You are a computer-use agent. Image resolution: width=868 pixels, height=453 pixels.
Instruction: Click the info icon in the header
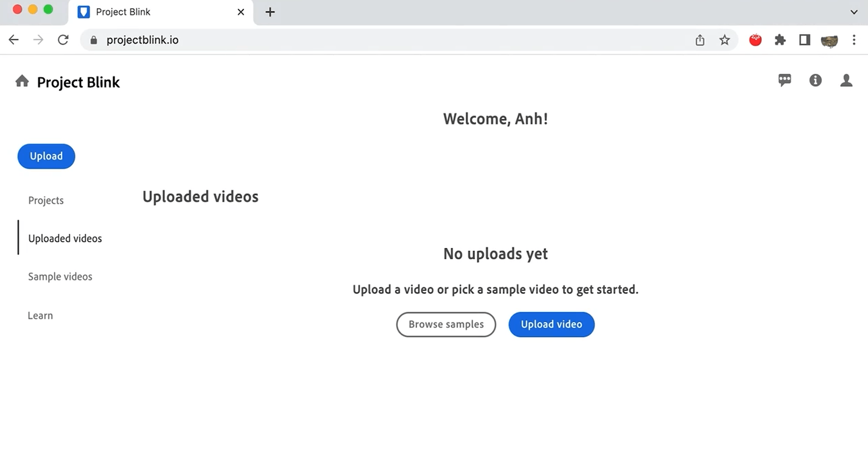pos(815,80)
